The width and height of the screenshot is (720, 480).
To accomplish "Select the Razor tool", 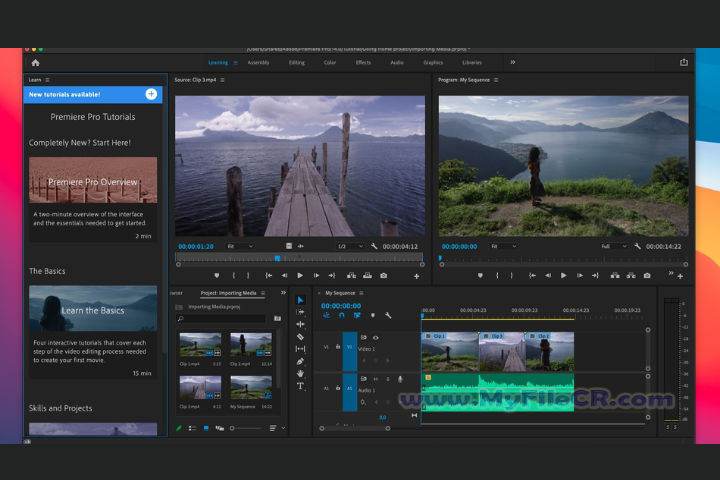I will point(300,337).
